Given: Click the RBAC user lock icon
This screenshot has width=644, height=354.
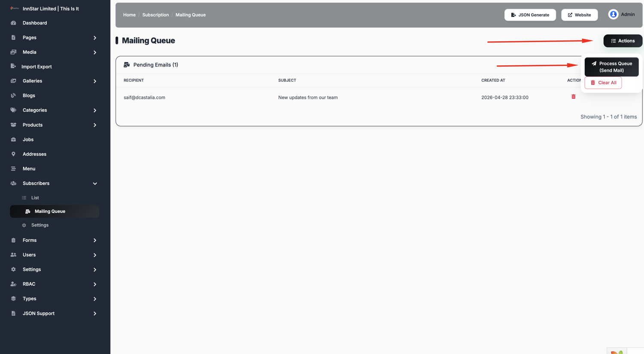Looking at the screenshot, I should click(13, 284).
